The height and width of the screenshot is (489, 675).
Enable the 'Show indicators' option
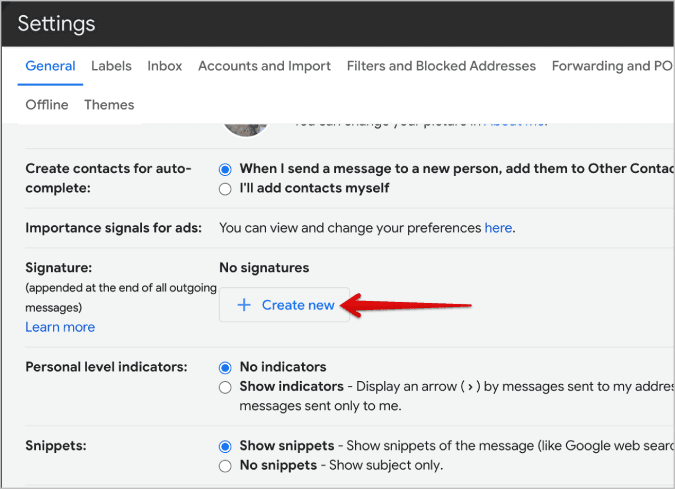click(x=225, y=386)
